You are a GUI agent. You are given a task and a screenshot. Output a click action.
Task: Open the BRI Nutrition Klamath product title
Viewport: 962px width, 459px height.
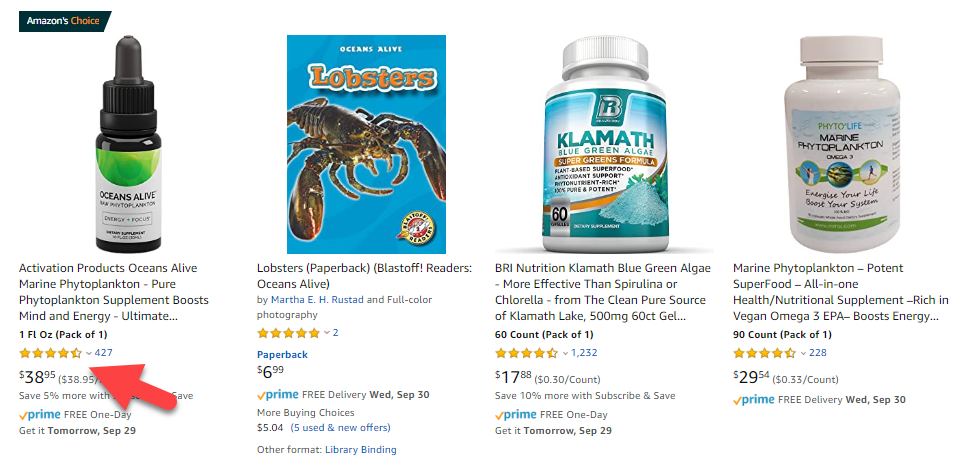(x=602, y=293)
